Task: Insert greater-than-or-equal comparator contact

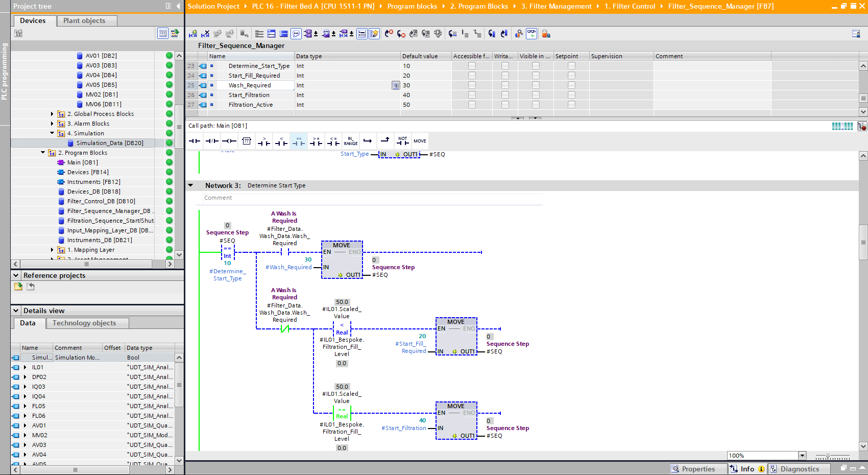Action: [x=316, y=141]
